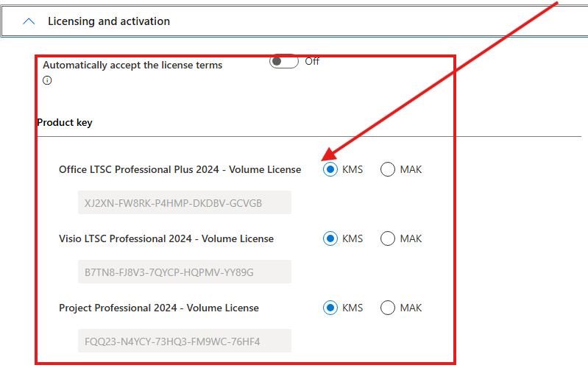Viewport: 588px width, 368px height.
Task: Select KMS for Project Professional 2024
Action: [x=330, y=308]
